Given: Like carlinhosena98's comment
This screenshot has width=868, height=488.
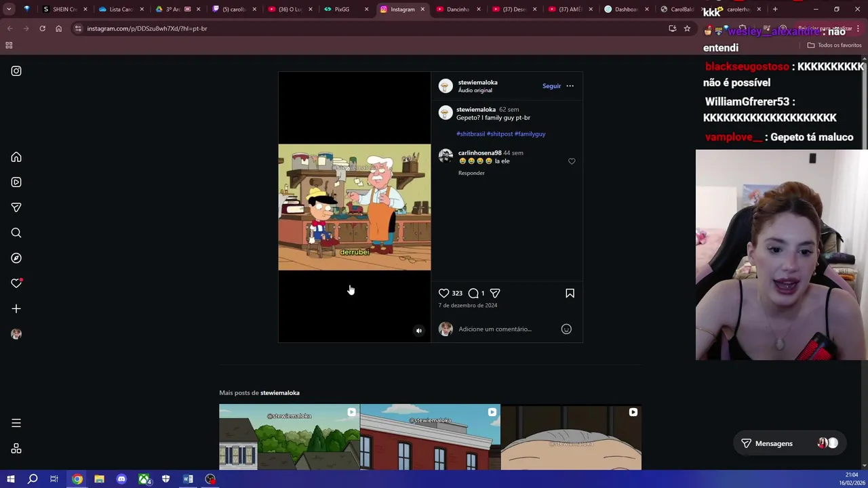Looking at the screenshot, I should click(x=572, y=161).
